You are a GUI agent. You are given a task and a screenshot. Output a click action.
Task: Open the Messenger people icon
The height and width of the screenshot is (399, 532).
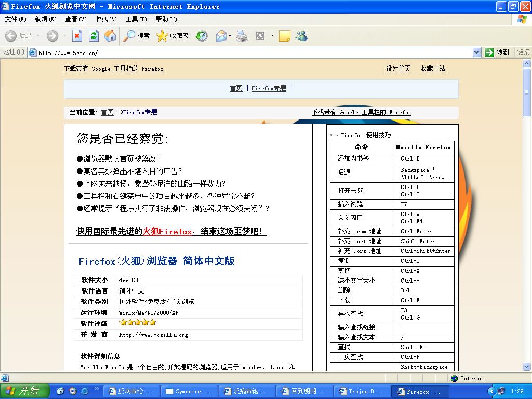pos(301,36)
